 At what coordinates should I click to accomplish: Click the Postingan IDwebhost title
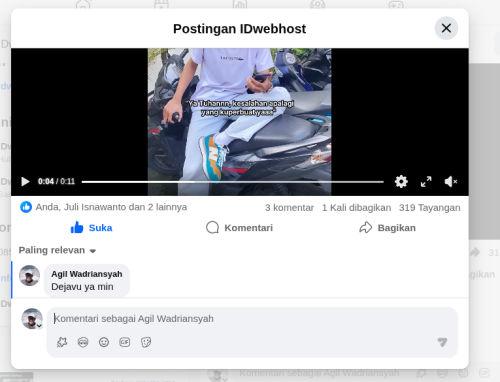pos(239,29)
